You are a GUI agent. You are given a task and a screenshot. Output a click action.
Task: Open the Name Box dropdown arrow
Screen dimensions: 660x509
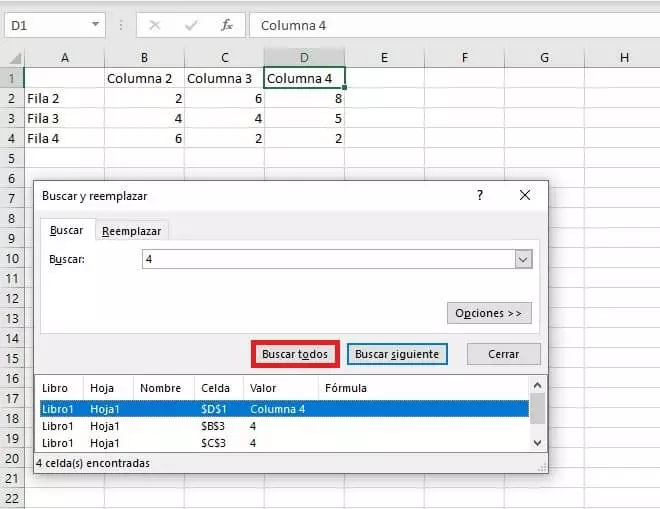(95, 25)
